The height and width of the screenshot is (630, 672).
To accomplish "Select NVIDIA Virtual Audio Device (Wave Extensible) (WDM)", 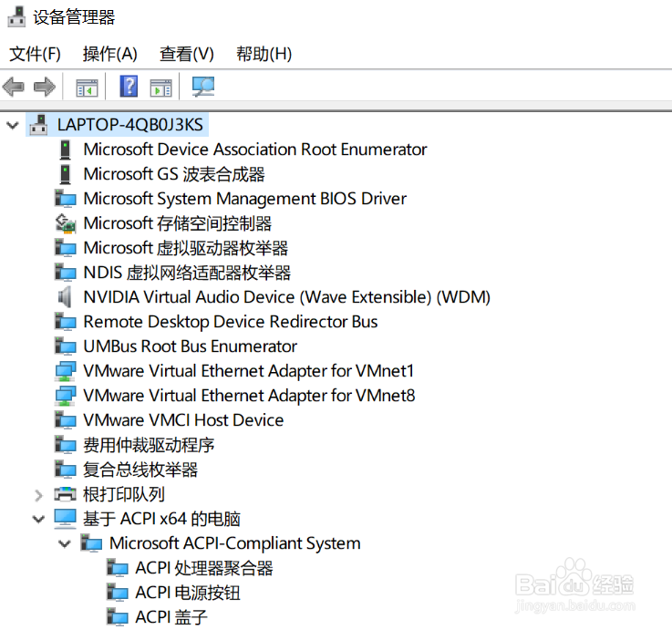I will point(286,297).
